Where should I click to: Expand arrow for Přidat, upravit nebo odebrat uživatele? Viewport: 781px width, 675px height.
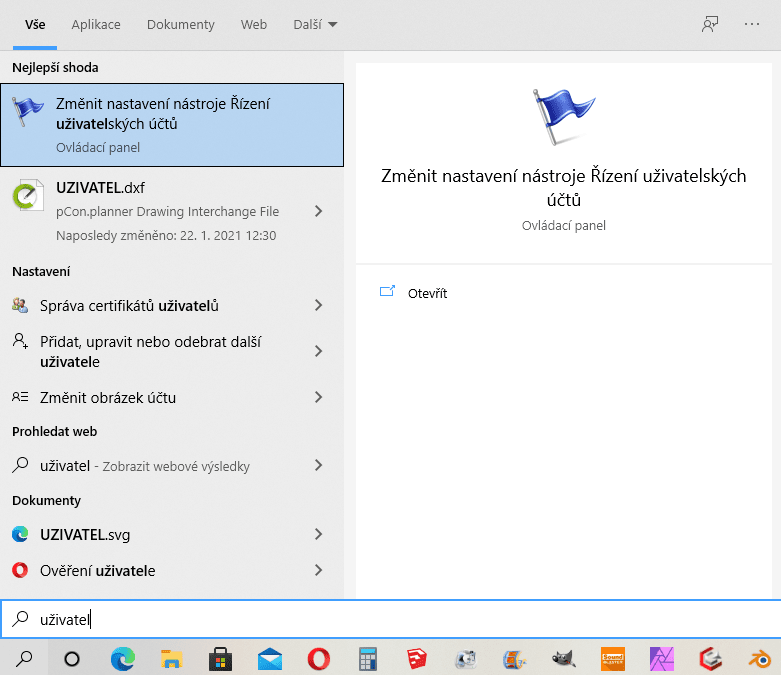tap(318, 351)
